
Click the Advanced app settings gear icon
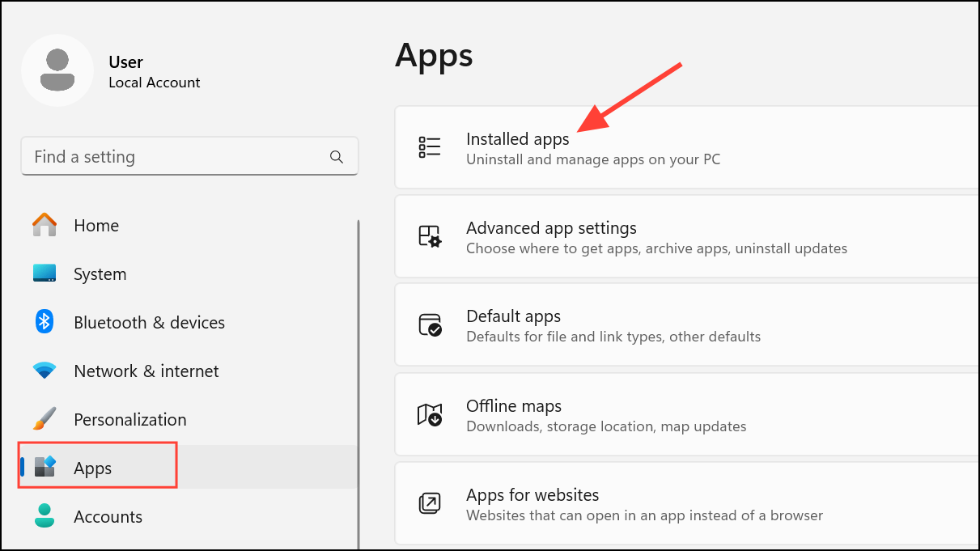(x=430, y=236)
